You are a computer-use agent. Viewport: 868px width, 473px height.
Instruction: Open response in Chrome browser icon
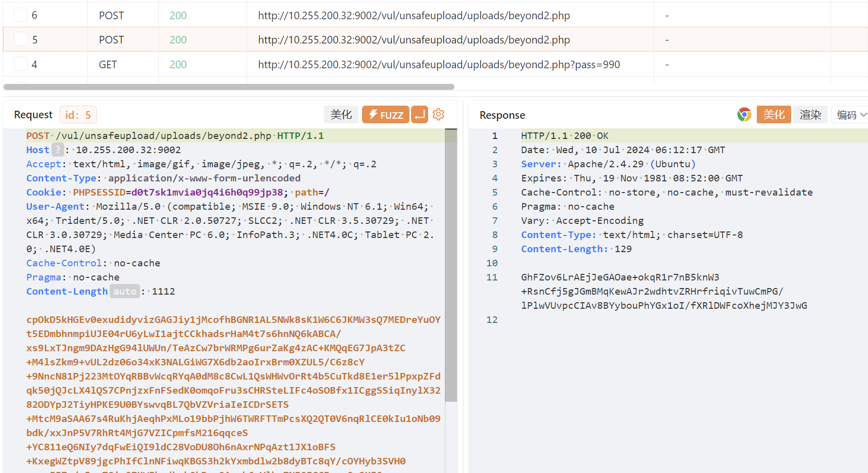744,115
